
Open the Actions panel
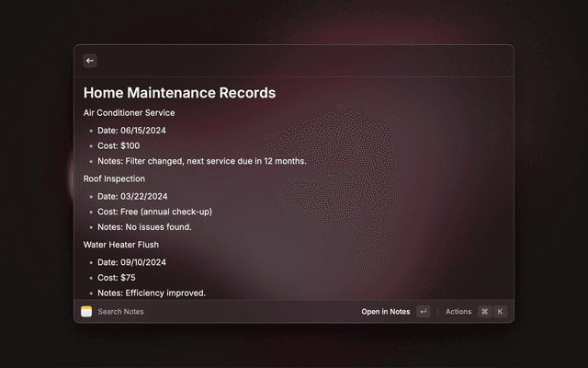(458, 312)
